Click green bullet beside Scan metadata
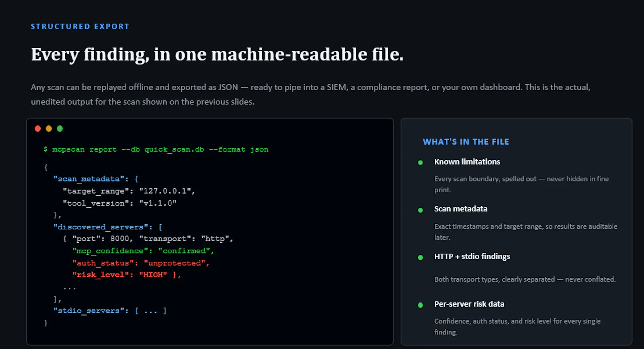This screenshot has width=644, height=349. 421,210
